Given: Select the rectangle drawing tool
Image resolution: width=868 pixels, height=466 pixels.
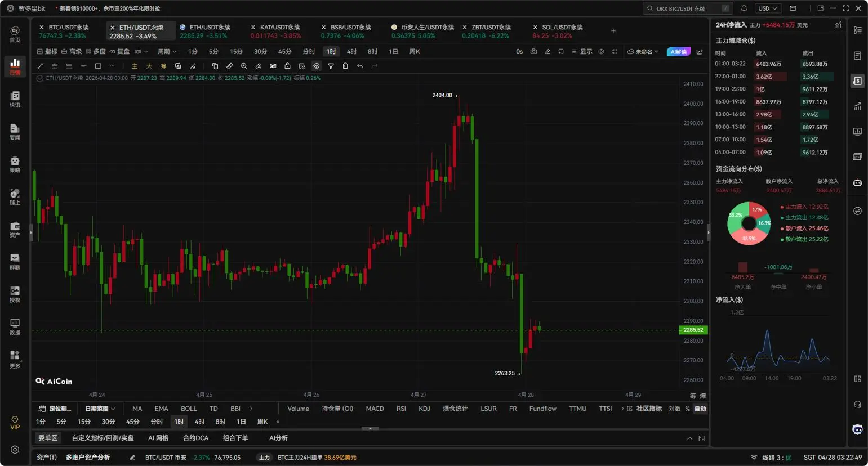Looking at the screenshot, I should [98, 66].
